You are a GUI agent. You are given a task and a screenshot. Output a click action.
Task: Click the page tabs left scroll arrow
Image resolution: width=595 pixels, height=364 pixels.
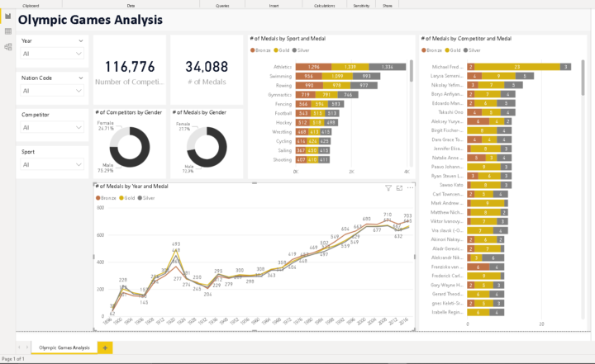point(19,347)
